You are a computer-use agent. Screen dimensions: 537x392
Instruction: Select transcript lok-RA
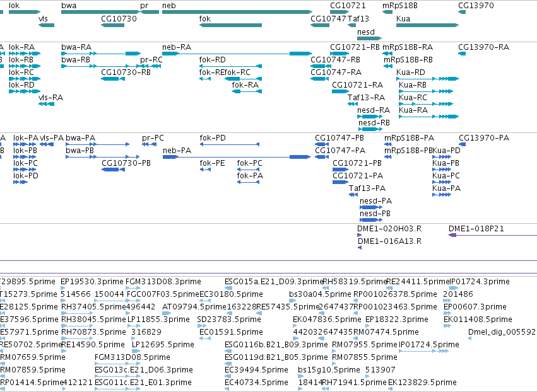(21, 47)
